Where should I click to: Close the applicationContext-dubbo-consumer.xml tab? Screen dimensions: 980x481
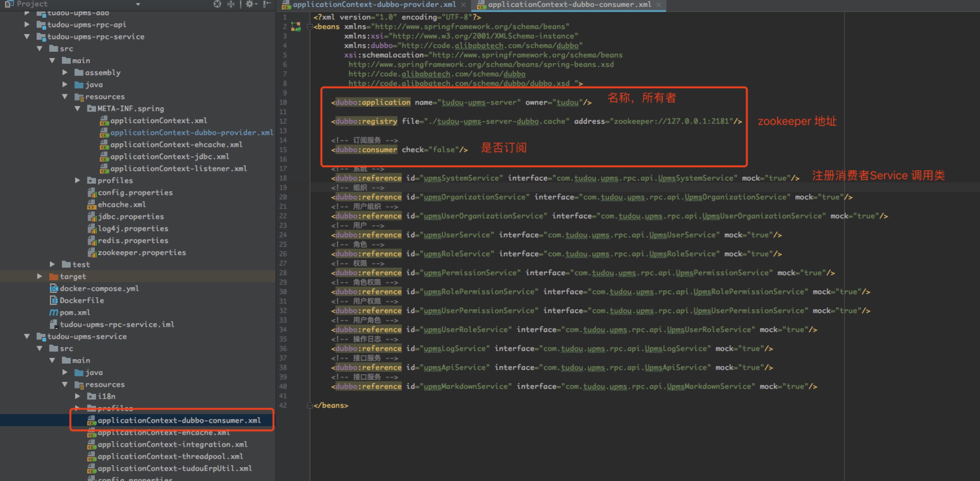pyautogui.click(x=658, y=5)
